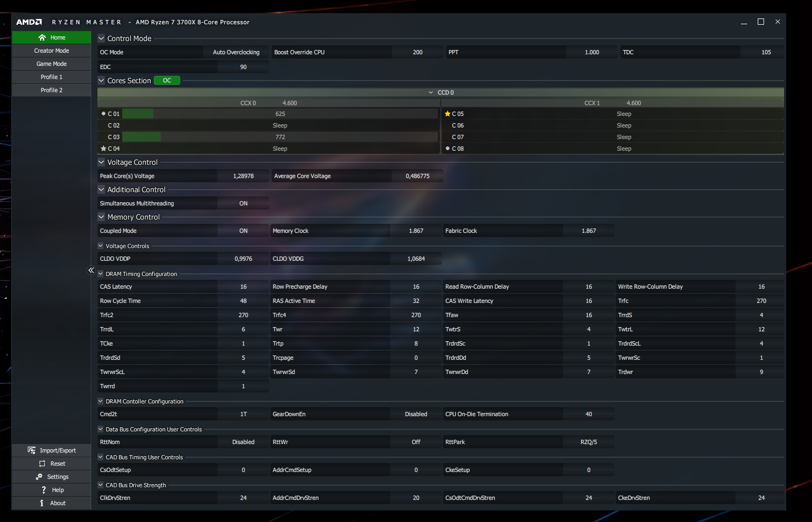Click the Memory Clock value 1.867
The width and height of the screenshot is (812, 522).
(416, 231)
